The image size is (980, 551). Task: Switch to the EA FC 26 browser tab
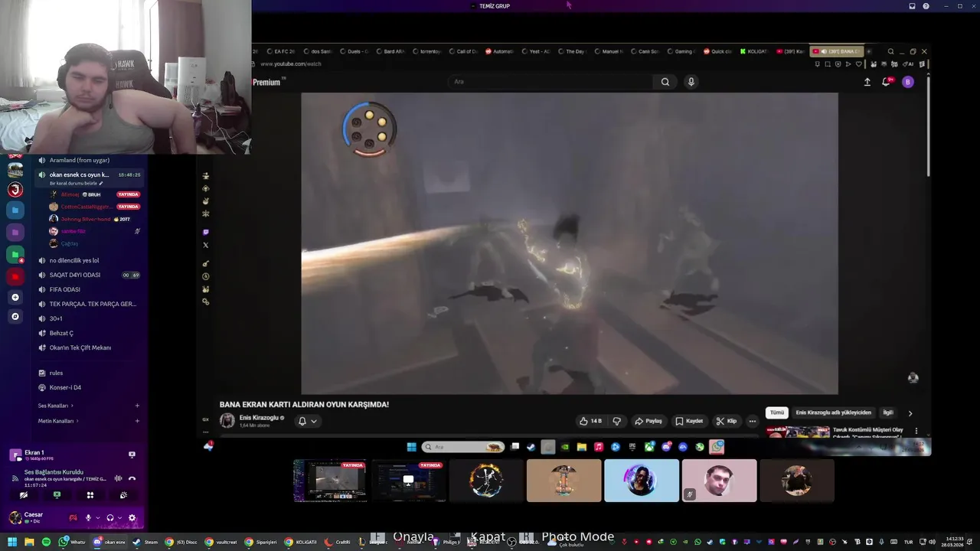click(x=283, y=51)
